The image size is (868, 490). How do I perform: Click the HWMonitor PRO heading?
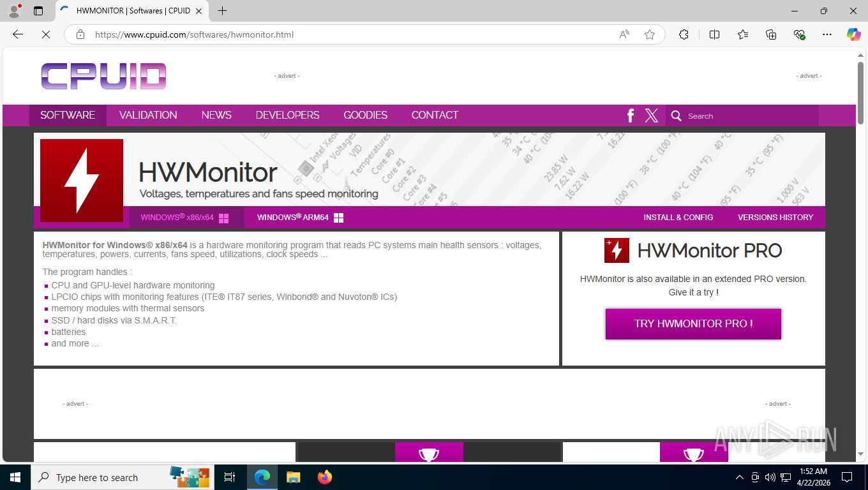(710, 251)
